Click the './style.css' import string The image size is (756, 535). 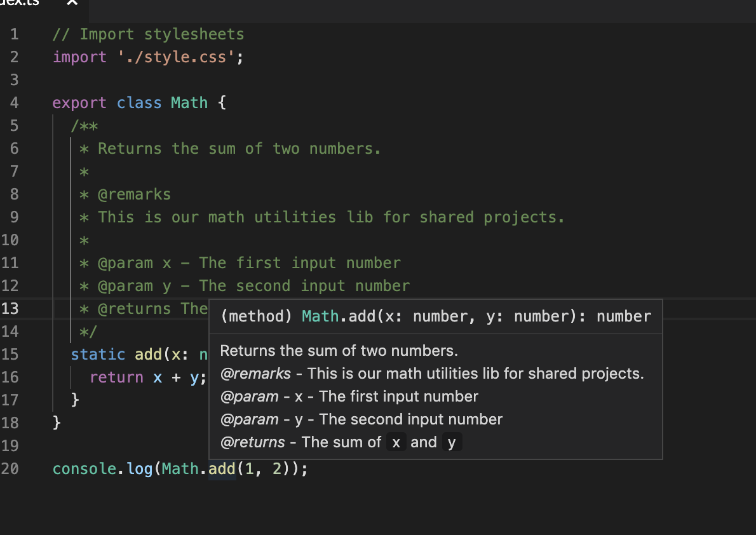(175, 57)
